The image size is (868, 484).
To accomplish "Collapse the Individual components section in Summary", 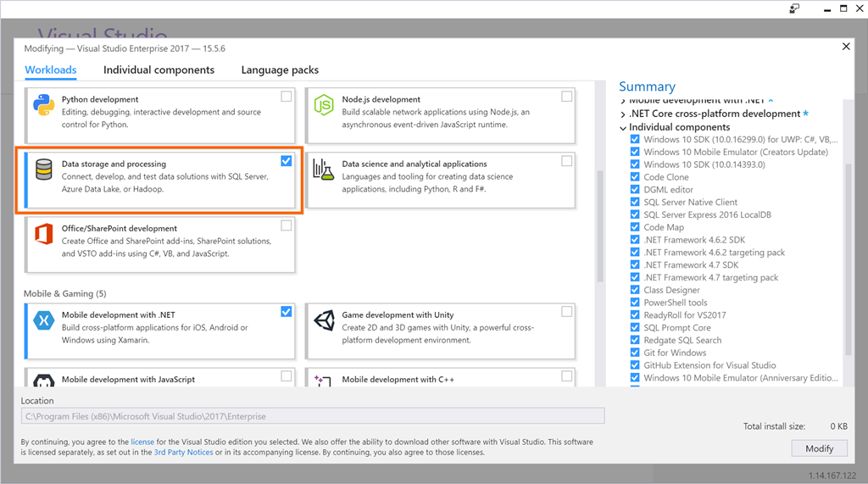I will (x=623, y=127).
